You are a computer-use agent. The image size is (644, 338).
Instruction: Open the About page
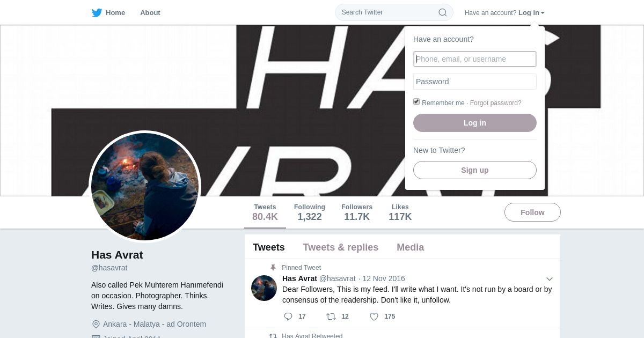click(x=150, y=12)
